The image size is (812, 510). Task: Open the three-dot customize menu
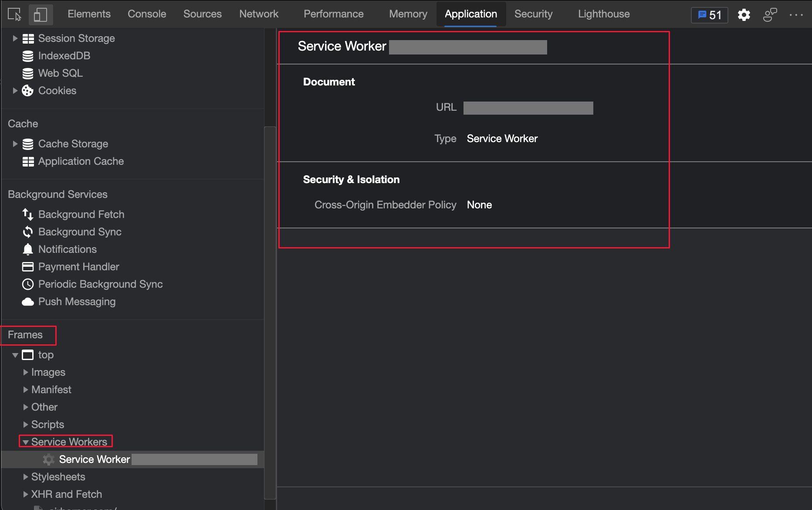click(x=796, y=15)
